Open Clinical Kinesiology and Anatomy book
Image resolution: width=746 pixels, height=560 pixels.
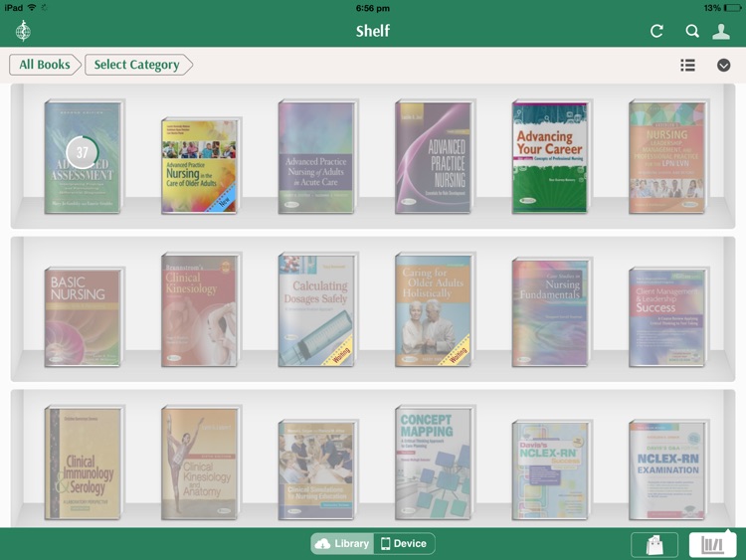[200, 463]
